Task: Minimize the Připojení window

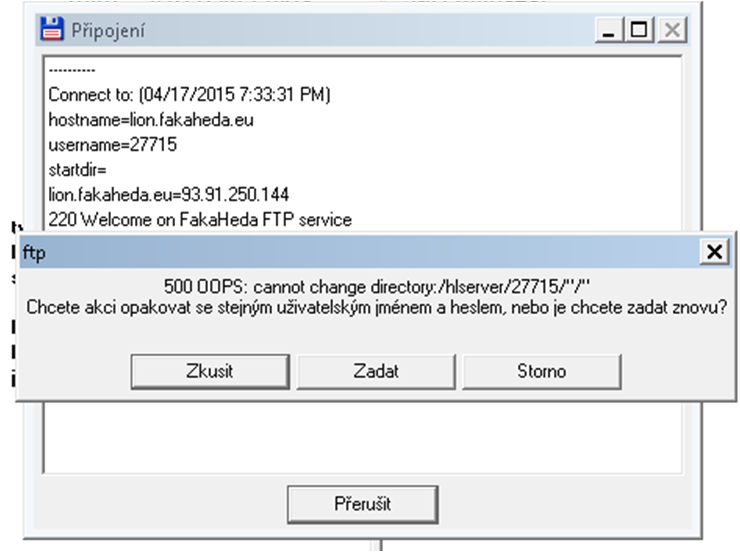Action: coord(609,30)
